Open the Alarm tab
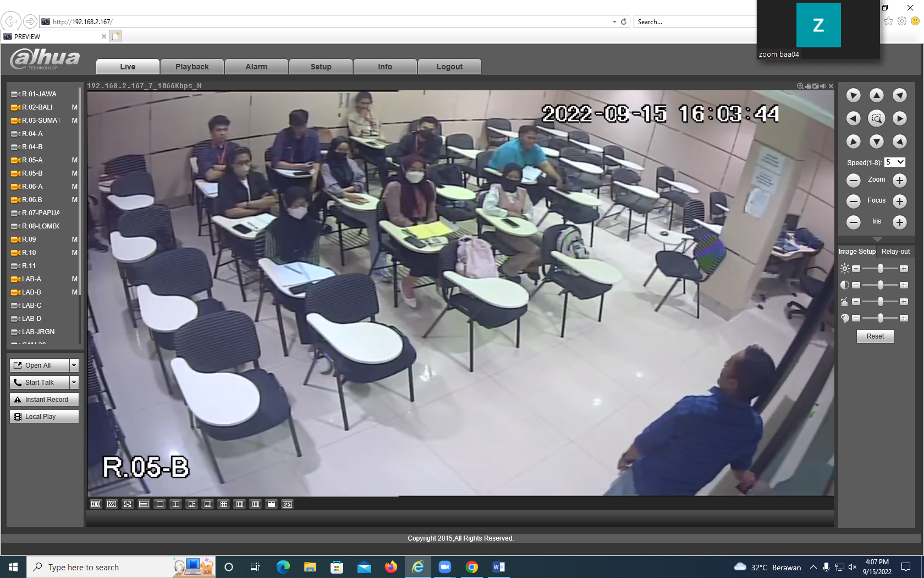 click(256, 67)
